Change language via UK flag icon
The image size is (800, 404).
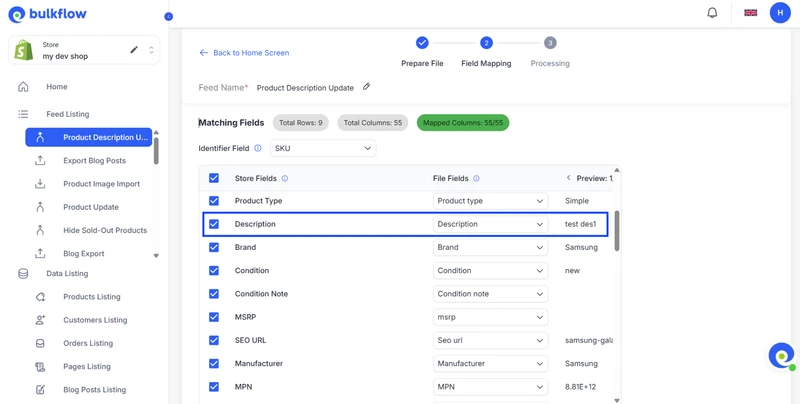tap(751, 13)
